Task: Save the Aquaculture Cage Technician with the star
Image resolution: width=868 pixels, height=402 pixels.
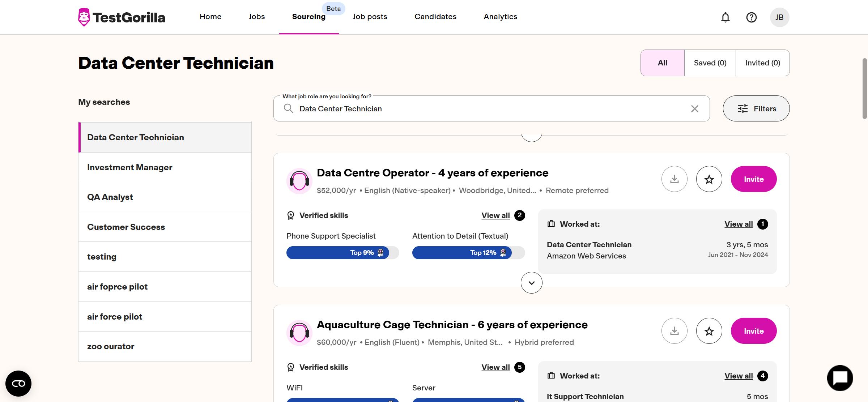Action: point(709,331)
